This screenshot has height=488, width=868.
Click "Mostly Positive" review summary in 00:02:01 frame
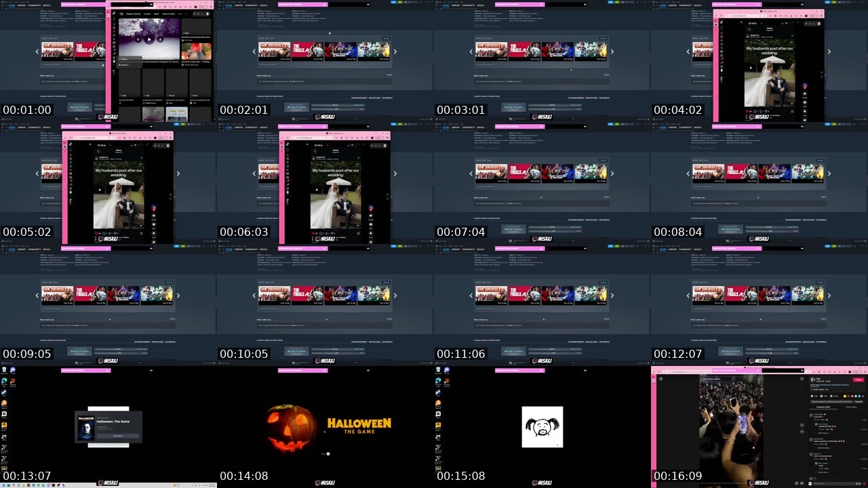[x=296, y=107]
